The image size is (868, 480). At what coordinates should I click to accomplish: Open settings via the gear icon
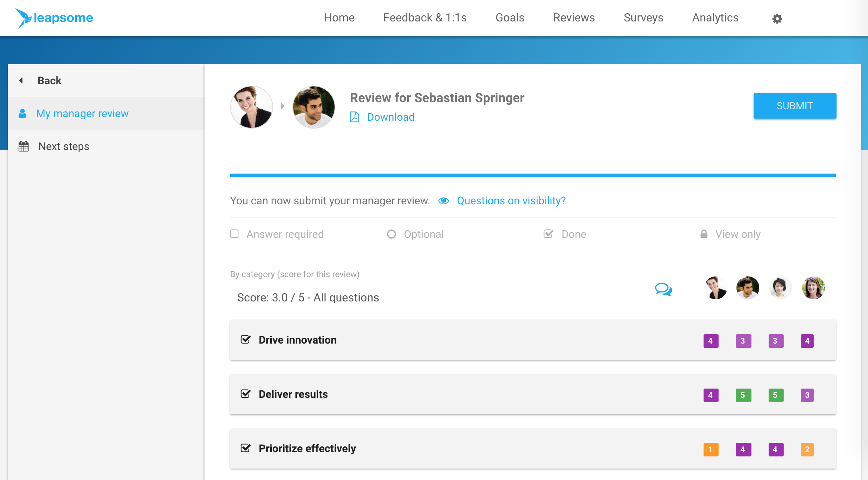[x=777, y=18]
